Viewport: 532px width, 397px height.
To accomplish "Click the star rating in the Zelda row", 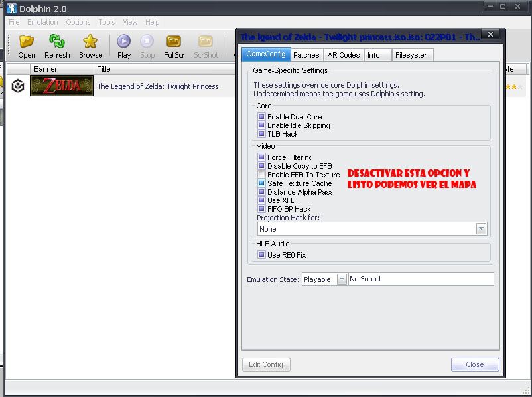I will pyautogui.click(x=514, y=86).
